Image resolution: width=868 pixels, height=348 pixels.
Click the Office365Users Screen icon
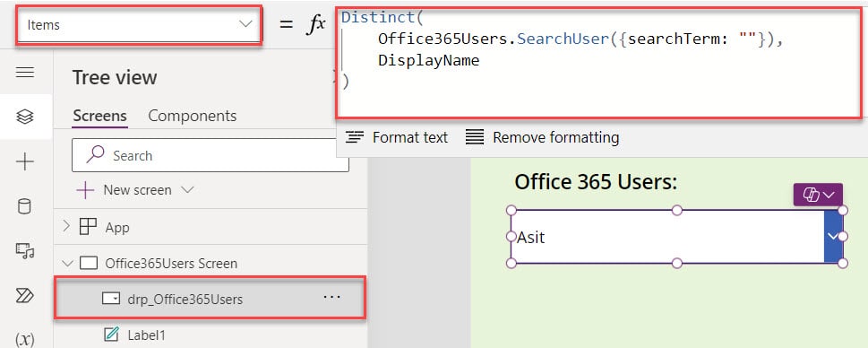[x=89, y=263]
